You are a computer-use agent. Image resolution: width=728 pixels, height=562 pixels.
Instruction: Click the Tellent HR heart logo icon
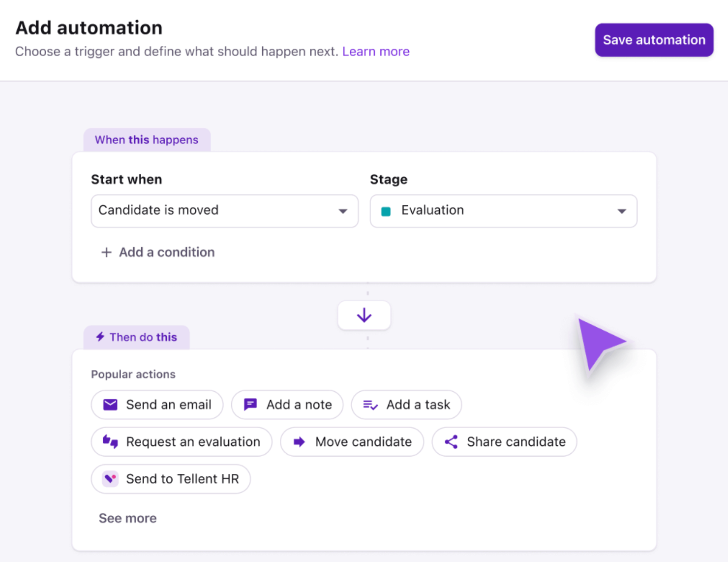coord(110,479)
